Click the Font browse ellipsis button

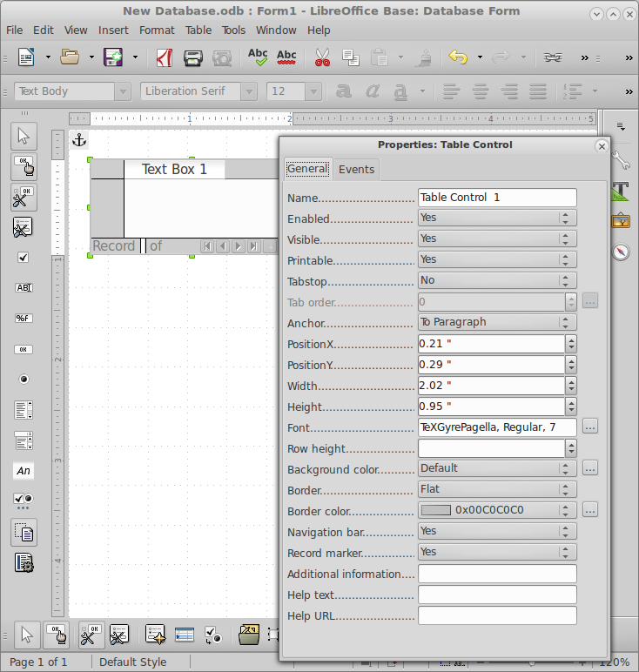pyautogui.click(x=590, y=427)
